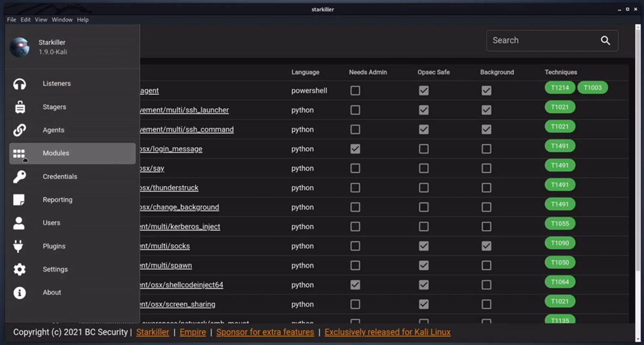Click the T1214 technique tag

560,88
